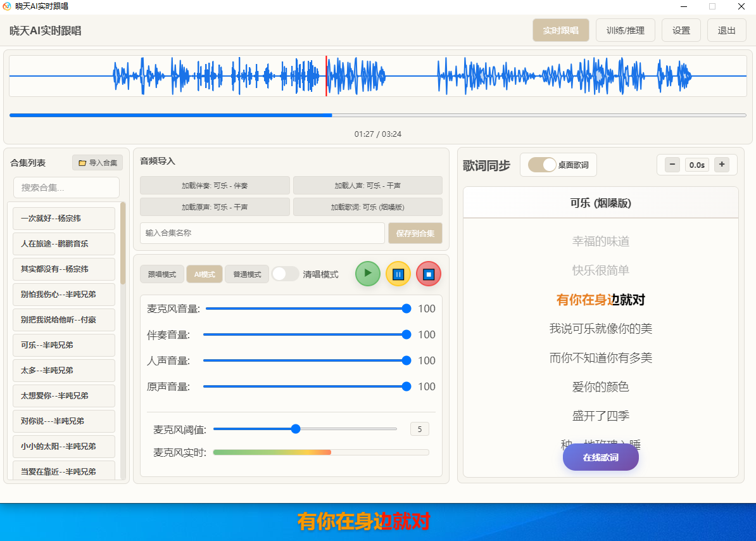Decrease lyrics offset with minus button
Image resolution: width=756 pixels, height=541 pixels.
pos(672,165)
